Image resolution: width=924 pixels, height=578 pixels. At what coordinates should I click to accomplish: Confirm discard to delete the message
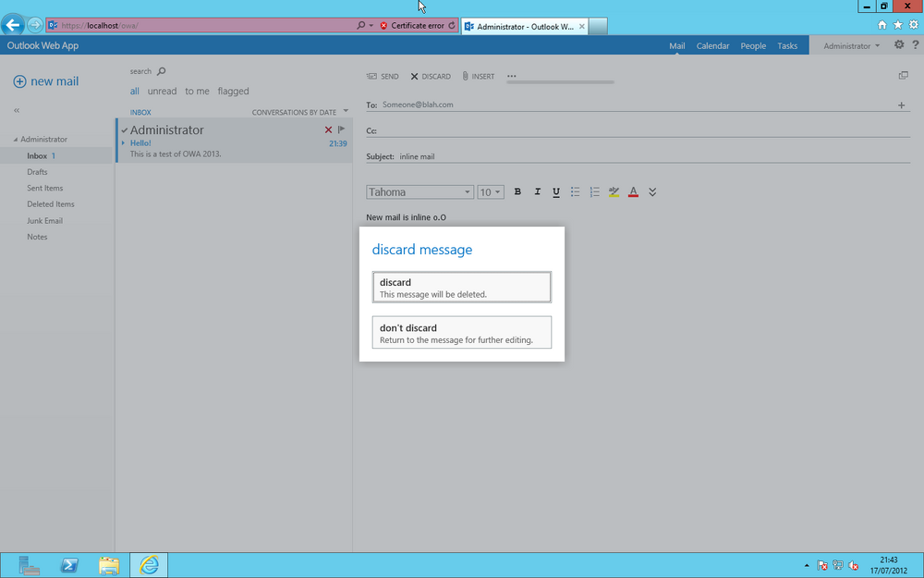click(x=461, y=288)
